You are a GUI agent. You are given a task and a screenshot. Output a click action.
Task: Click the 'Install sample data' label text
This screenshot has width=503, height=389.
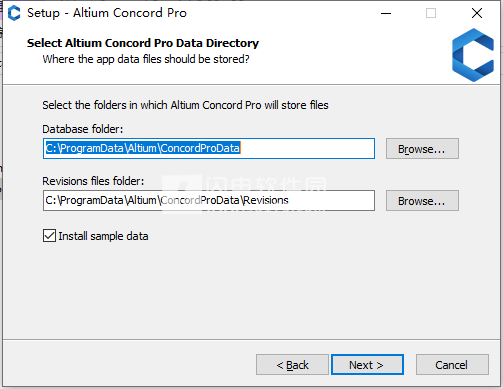[103, 236]
